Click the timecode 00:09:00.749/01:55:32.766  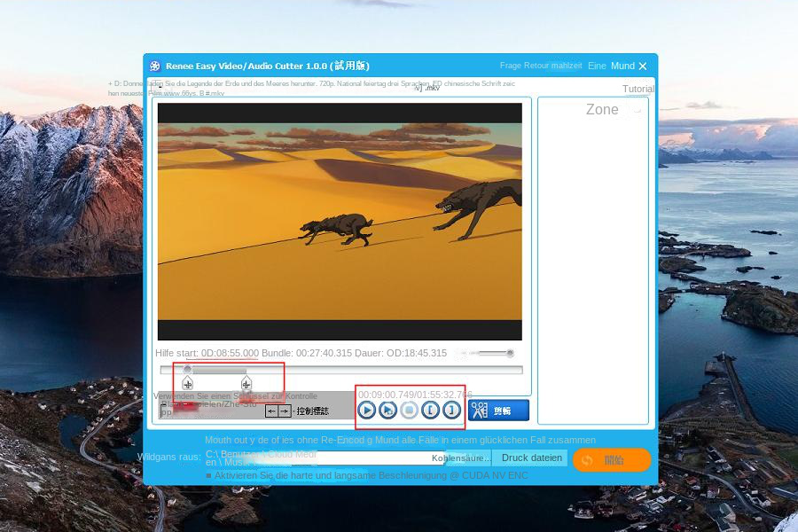[x=415, y=395]
